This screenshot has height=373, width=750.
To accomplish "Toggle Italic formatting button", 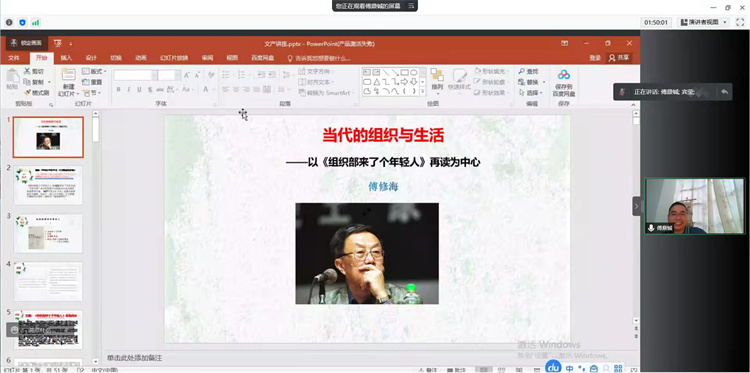I will tap(129, 89).
